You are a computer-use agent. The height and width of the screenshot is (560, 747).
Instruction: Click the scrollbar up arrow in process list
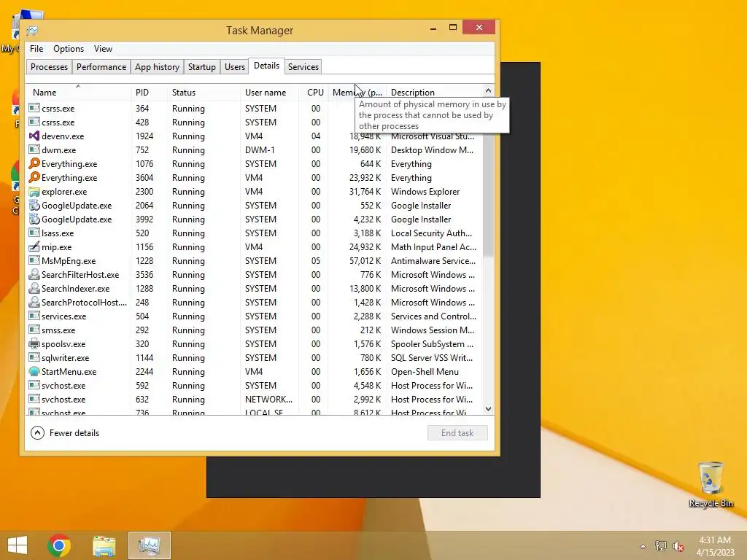pyautogui.click(x=488, y=90)
